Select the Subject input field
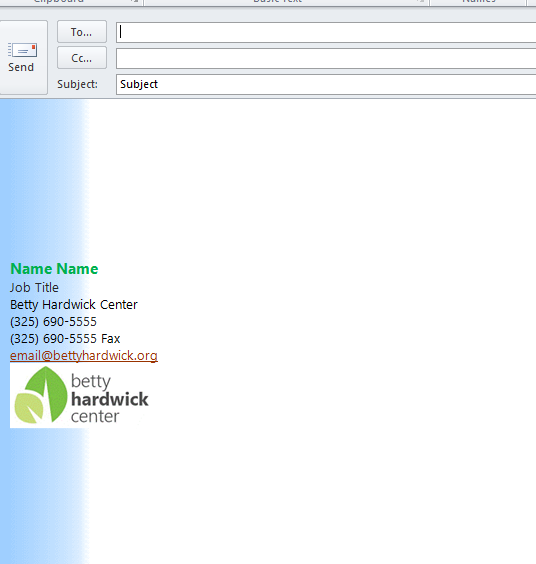The width and height of the screenshot is (536, 564). [326, 84]
